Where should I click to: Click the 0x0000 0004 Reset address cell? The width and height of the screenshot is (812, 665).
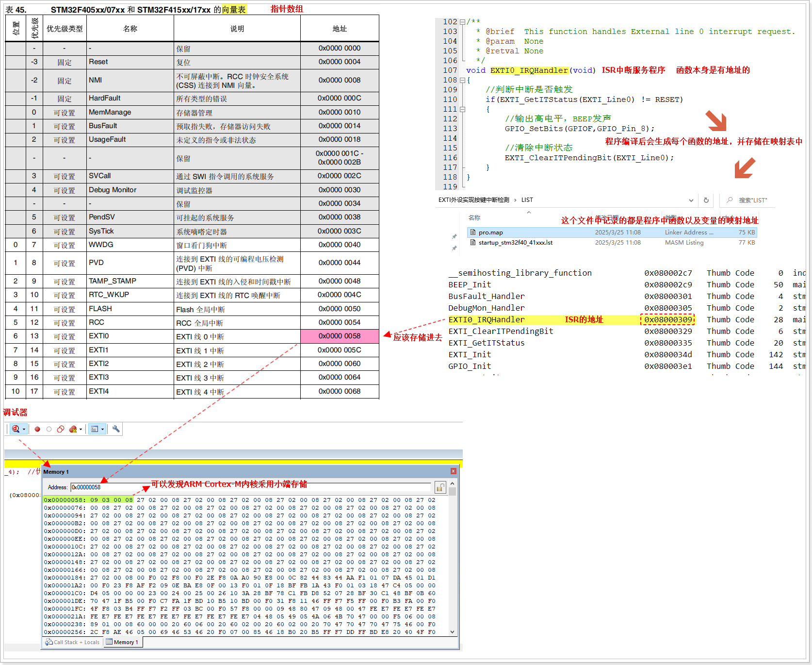[x=340, y=62]
